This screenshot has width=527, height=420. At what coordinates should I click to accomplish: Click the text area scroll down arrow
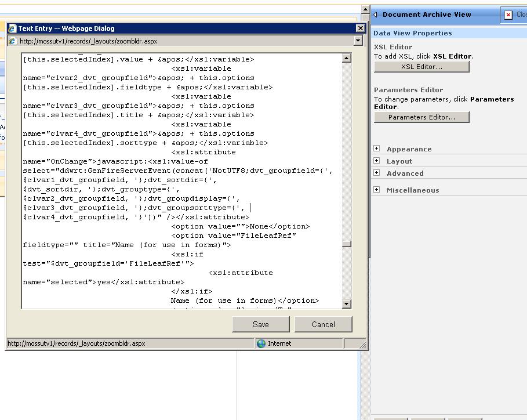347,304
